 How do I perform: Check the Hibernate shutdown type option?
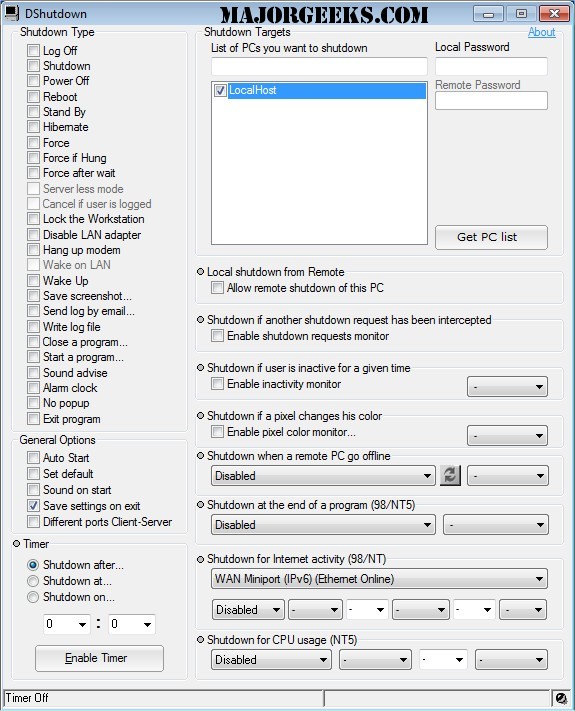coord(33,127)
